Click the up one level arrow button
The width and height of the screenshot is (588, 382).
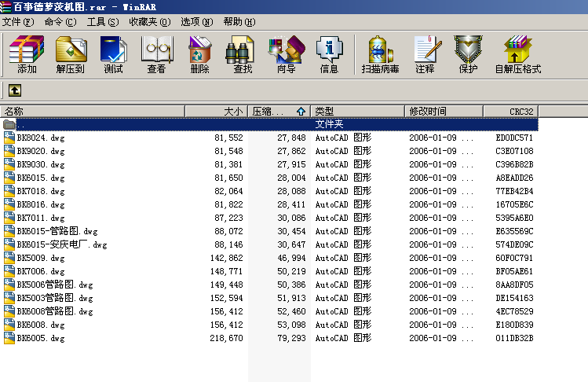pyautogui.click(x=15, y=90)
